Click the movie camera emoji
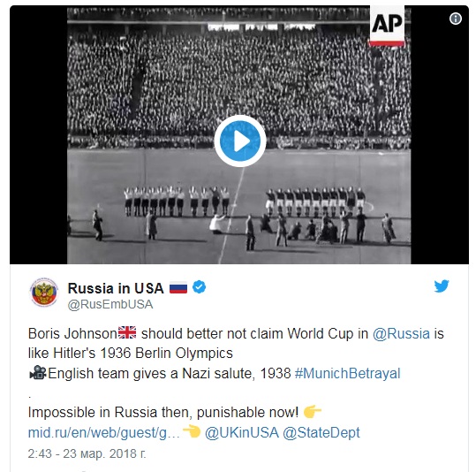 pyautogui.click(x=38, y=373)
